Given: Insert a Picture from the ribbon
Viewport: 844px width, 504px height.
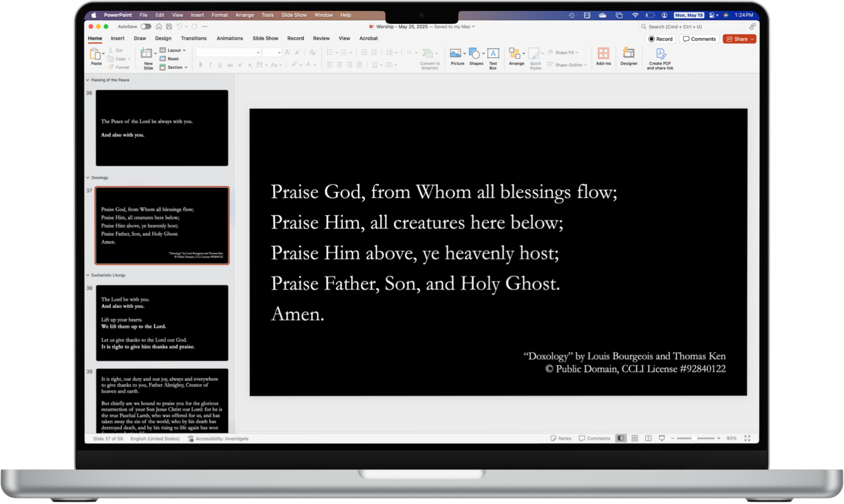Looking at the screenshot, I should (x=455, y=54).
